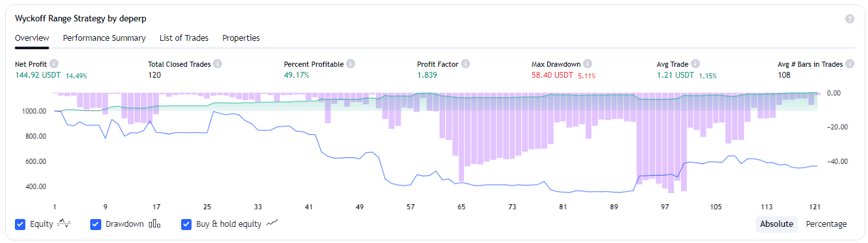The height and width of the screenshot is (243, 868).
Task: Open the help question mark icon
Action: point(850,19)
